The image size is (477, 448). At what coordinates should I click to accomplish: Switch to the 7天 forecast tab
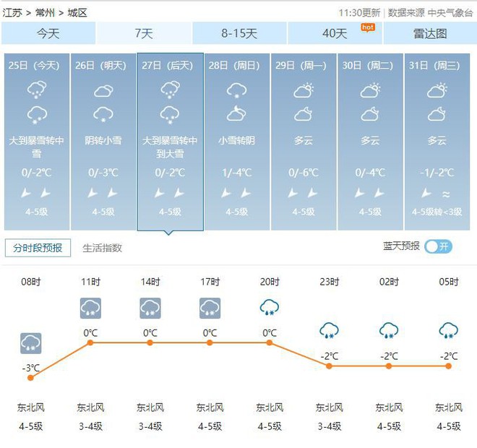pos(144,33)
